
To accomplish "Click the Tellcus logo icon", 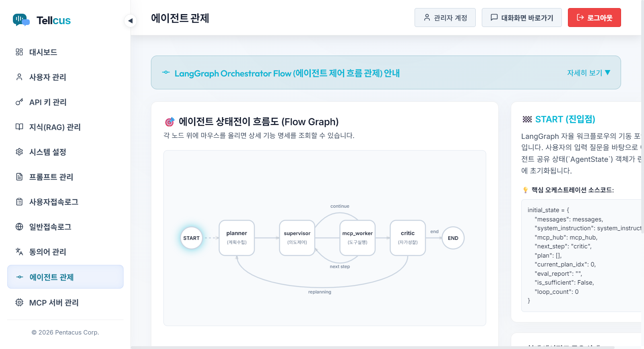I will click(21, 20).
